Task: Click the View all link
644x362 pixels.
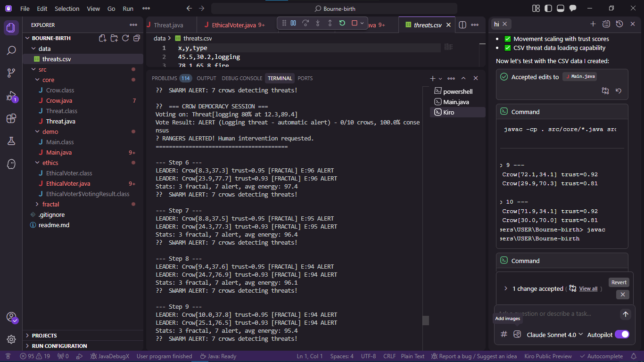Action: (x=588, y=288)
